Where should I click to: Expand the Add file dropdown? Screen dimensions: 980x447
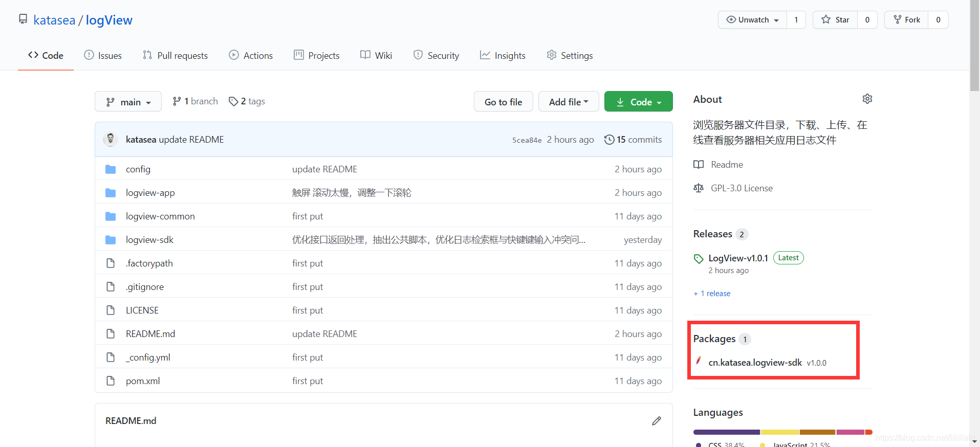(x=569, y=102)
